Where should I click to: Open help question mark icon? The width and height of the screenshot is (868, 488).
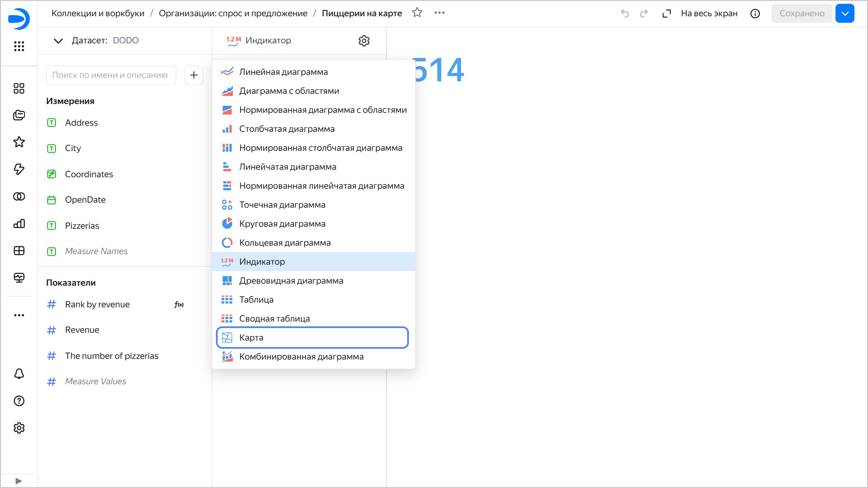tap(19, 401)
